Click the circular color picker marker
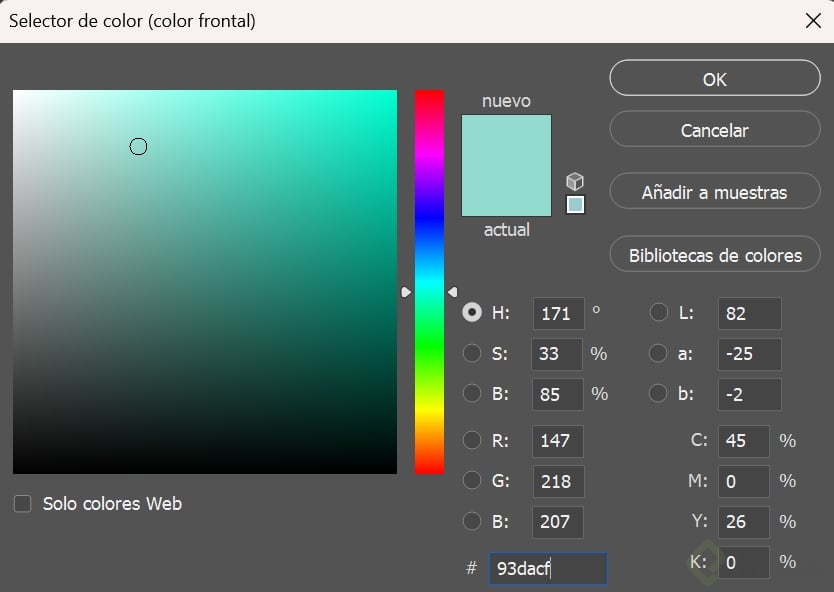 click(x=138, y=147)
